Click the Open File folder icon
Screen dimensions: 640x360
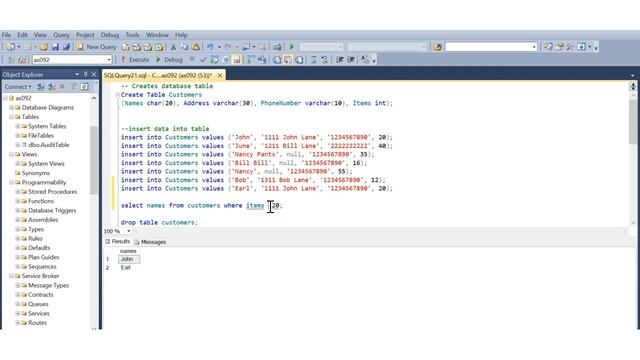44,47
